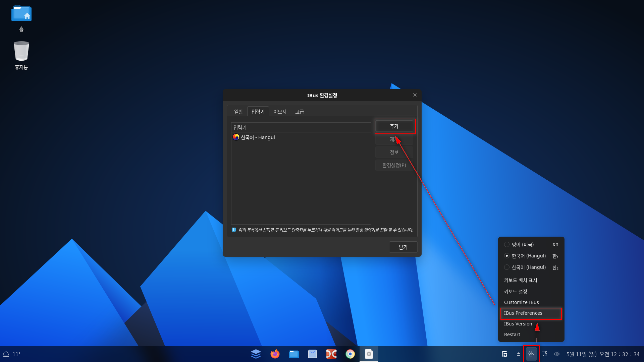Select the second Korean (Hangul) radio option

pyautogui.click(x=507, y=267)
